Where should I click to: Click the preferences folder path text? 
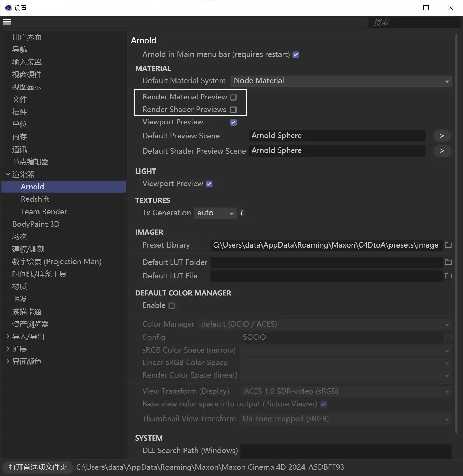210,467
